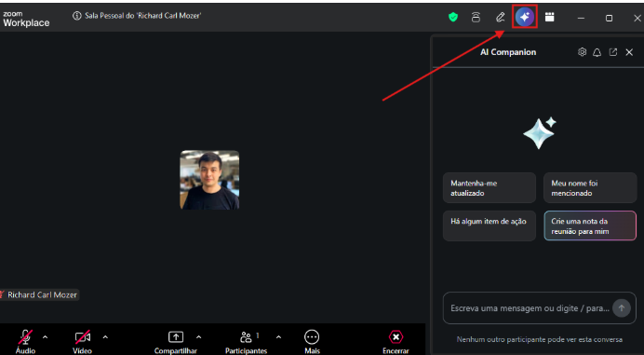Select 'Meu nome foi mencionado' suggestion

[590, 188]
